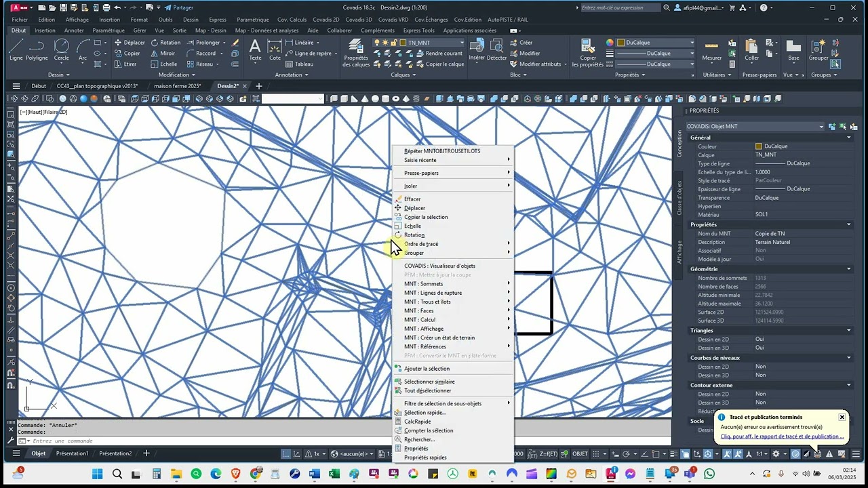Click the Miroir mirror tool
The image size is (868, 488).
tap(163, 54)
